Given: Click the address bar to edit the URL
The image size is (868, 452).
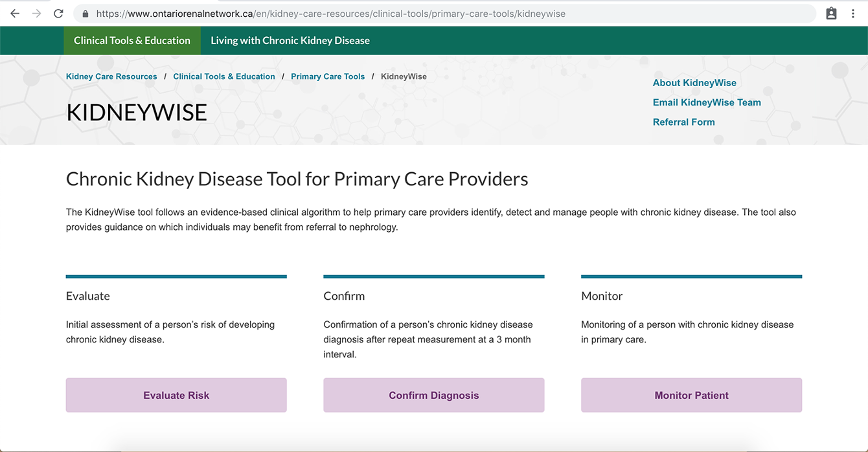Looking at the screenshot, I should tap(389, 13).
